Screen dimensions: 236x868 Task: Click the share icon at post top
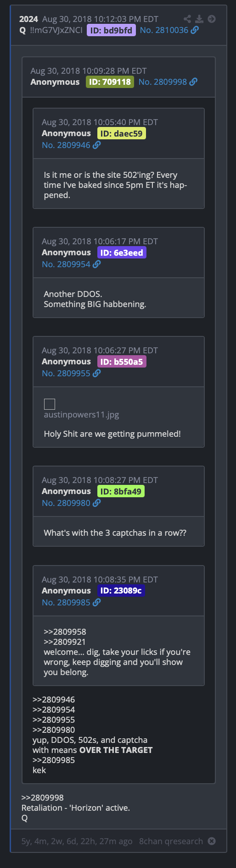pyautogui.click(x=187, y=19)
